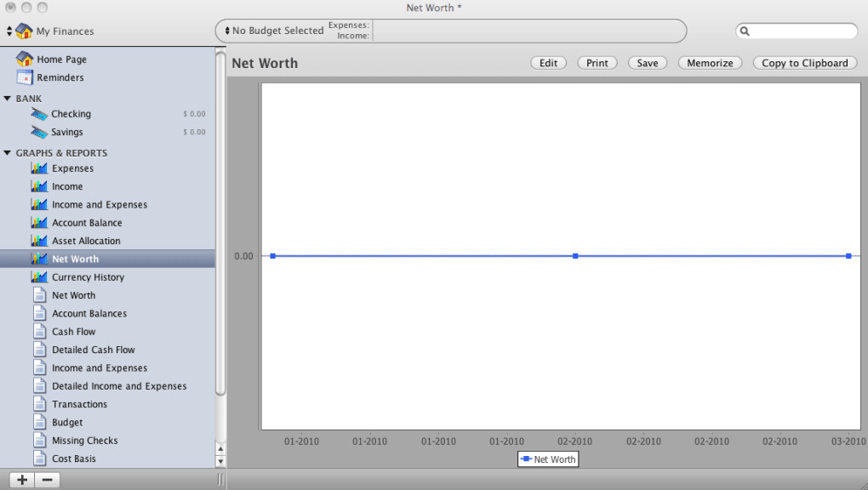Image resolution: width=868 pixels, height=490 pixels.
Task: Click Copy to Clipboard button
Action: [x=804, y=63]
